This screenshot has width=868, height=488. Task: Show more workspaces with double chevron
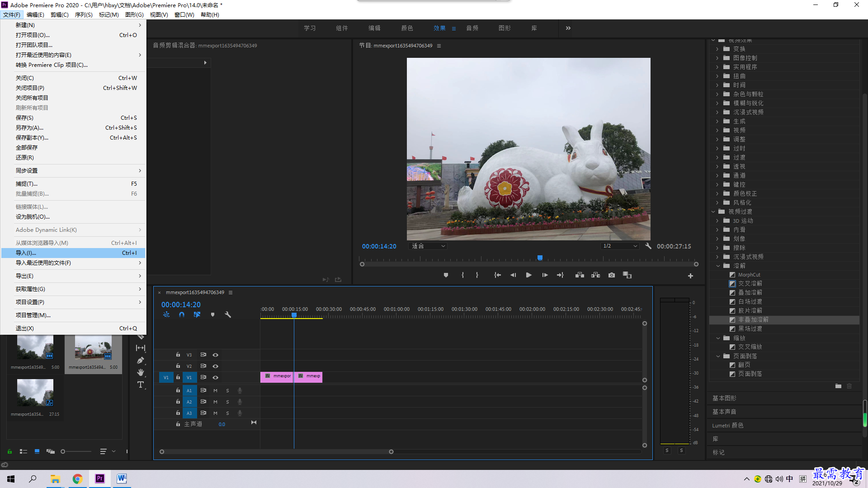click(x=568, y=28)
